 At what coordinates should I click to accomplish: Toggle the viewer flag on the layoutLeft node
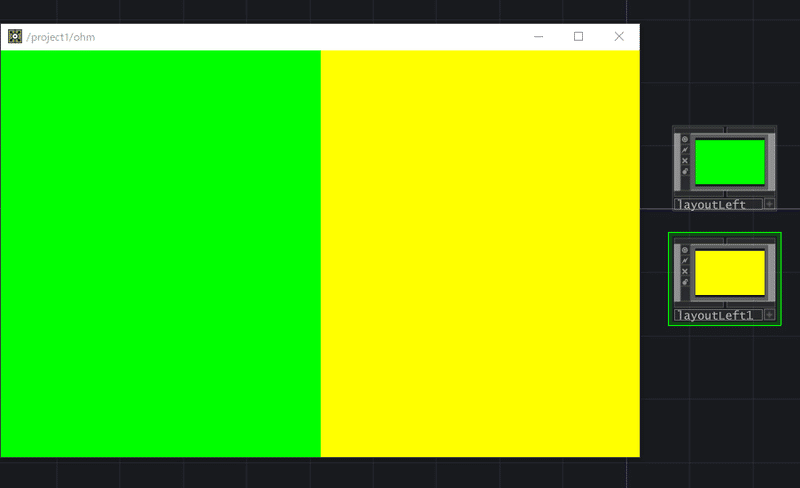tap(685, 139)
